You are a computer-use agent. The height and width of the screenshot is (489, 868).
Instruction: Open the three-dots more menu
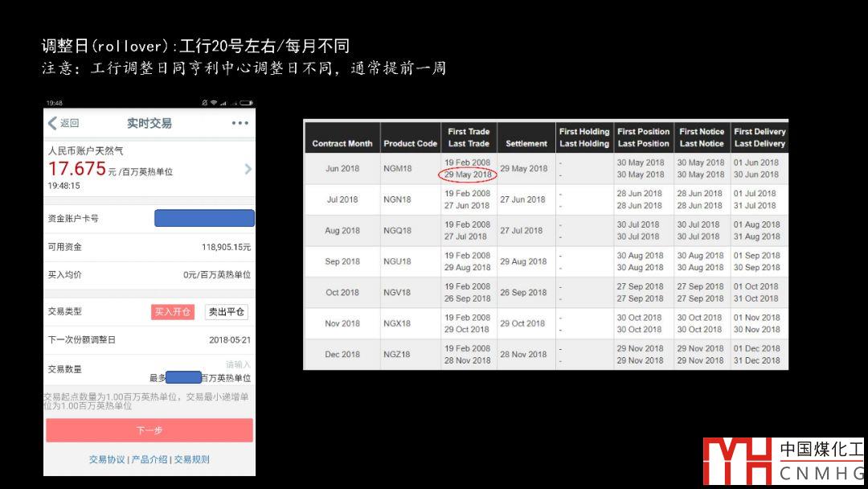coord(240,123)
